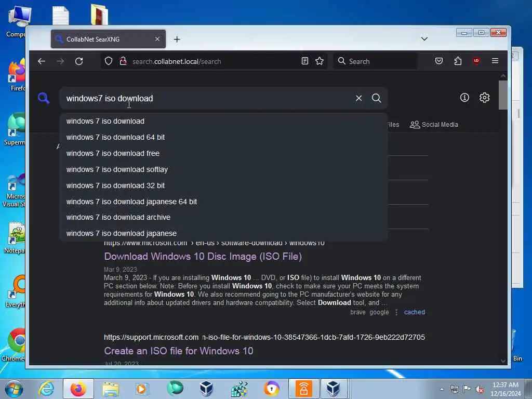
Task: Clear the SearXNG search query with X
Action: coord(358,98)
